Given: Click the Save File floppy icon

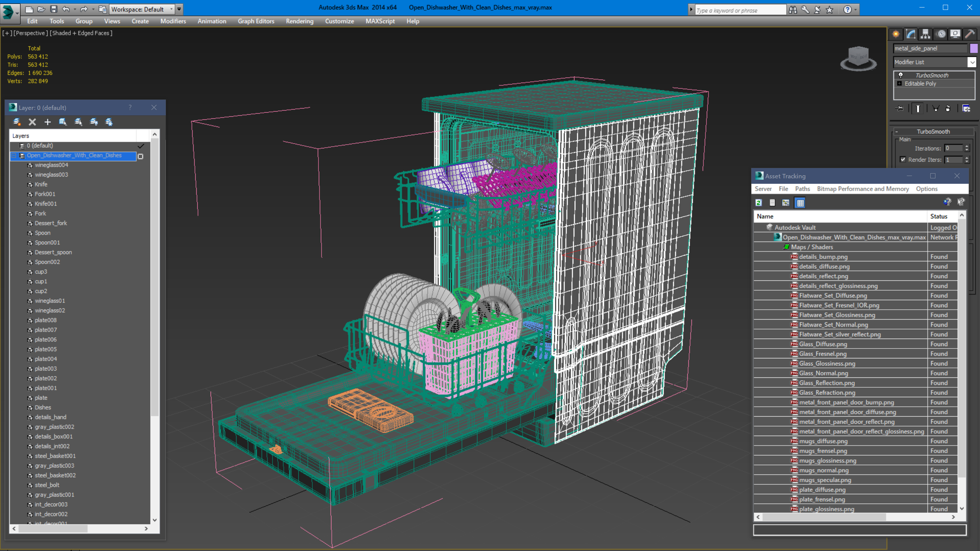Looking at the screenshot, I should [54, 9].
